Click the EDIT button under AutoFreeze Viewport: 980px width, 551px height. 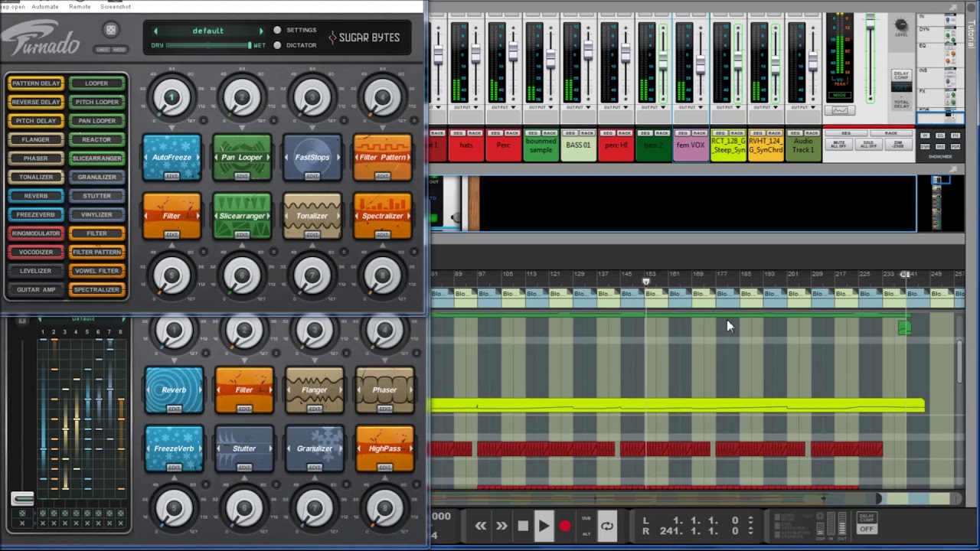point(171,176)
